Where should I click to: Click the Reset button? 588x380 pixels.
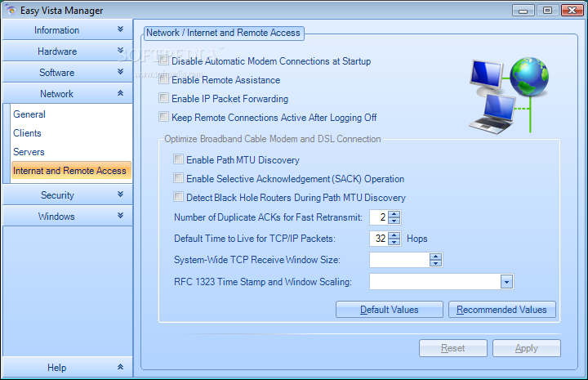pos(453,348)
